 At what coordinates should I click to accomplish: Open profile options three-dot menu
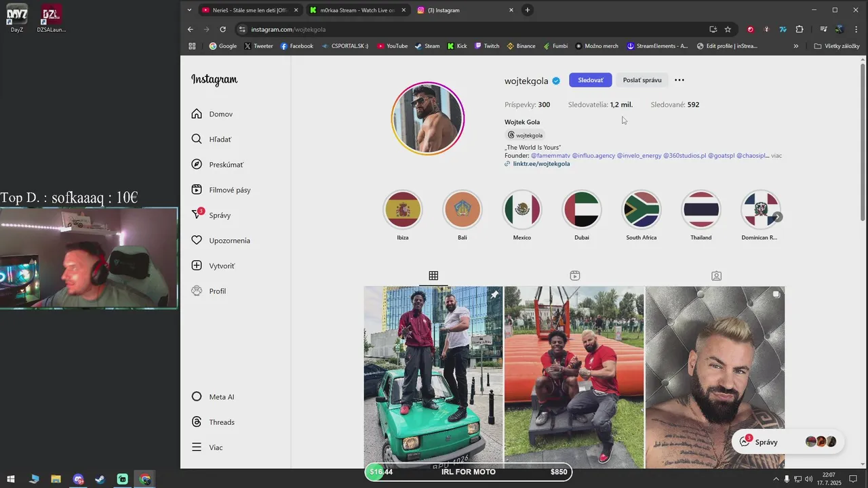pyautogui.click(x=679, y=80)
